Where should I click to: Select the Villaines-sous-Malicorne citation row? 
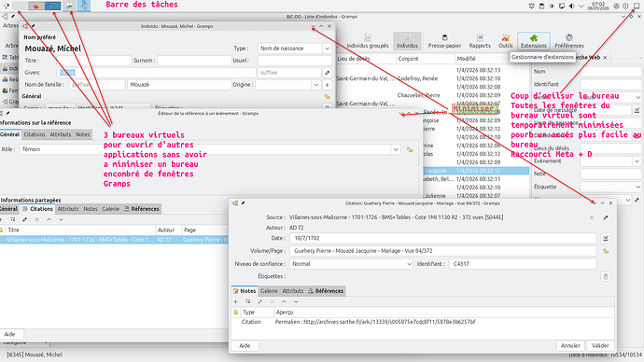point(115,240)
